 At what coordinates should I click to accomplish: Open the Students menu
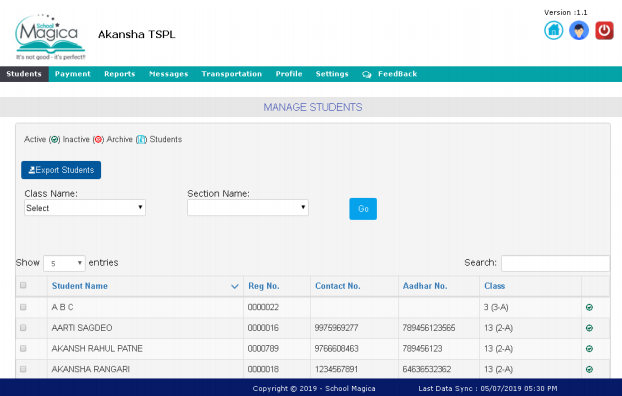(x=24, y=74)
